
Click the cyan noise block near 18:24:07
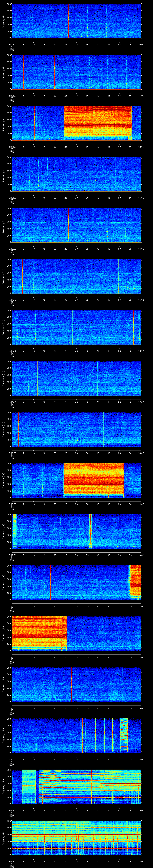pyautogui.click(x=29, y=786)
